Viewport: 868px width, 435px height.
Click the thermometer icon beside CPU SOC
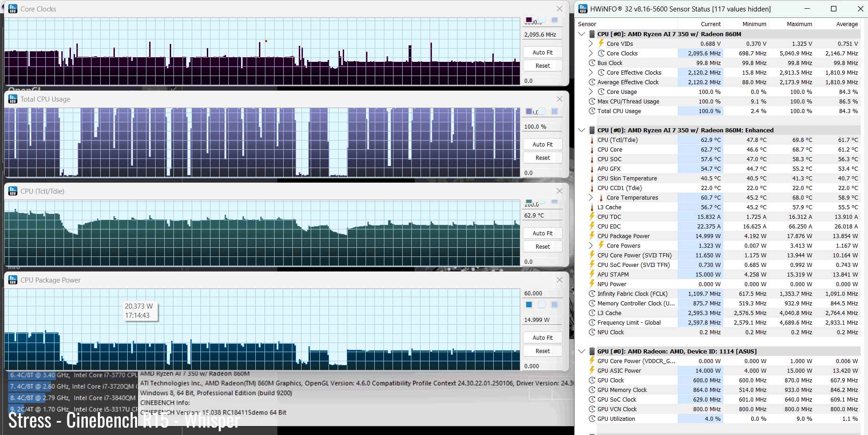[x=592, y=159]
